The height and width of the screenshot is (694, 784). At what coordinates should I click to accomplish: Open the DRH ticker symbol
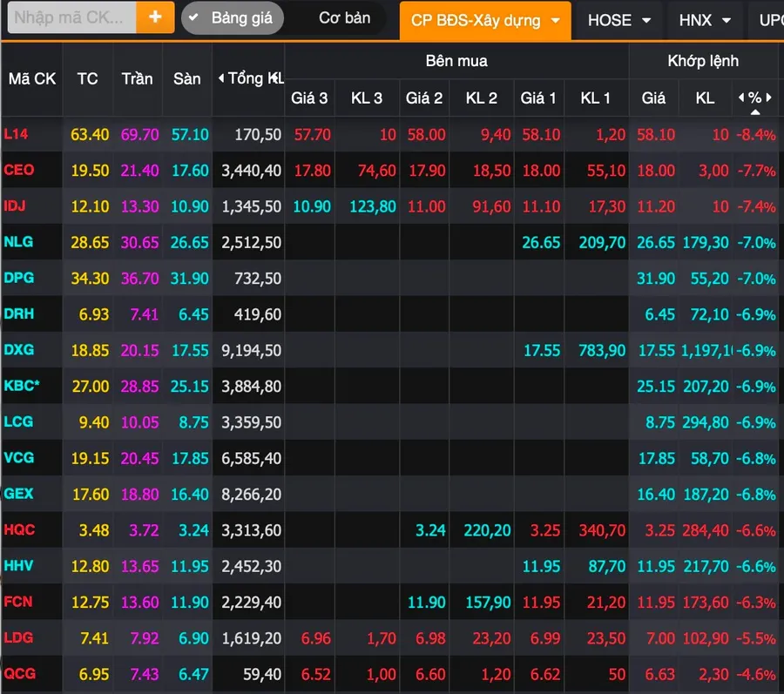point(19,313)
